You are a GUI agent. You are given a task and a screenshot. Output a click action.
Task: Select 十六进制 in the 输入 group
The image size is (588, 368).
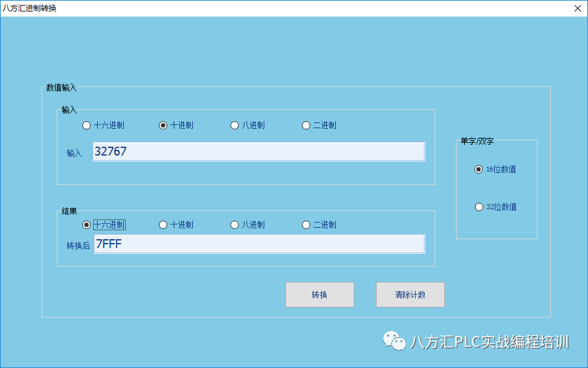[87, 126]
